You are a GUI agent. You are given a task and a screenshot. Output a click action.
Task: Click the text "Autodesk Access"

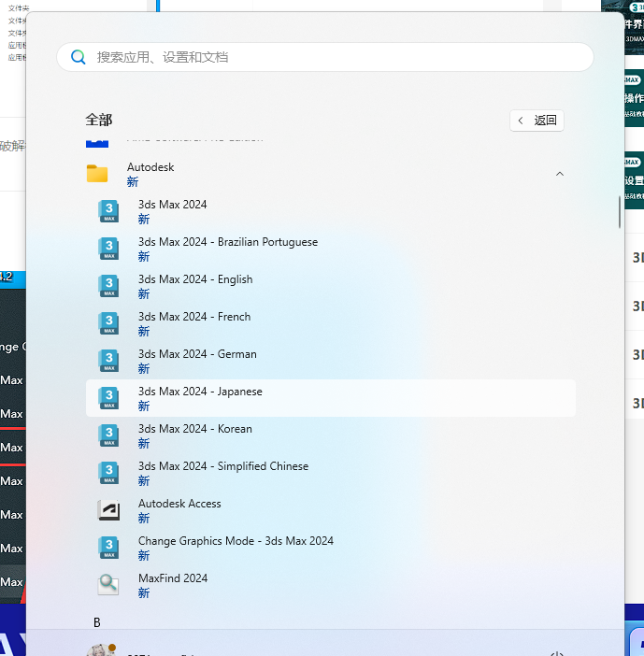(x=179, y=504)
